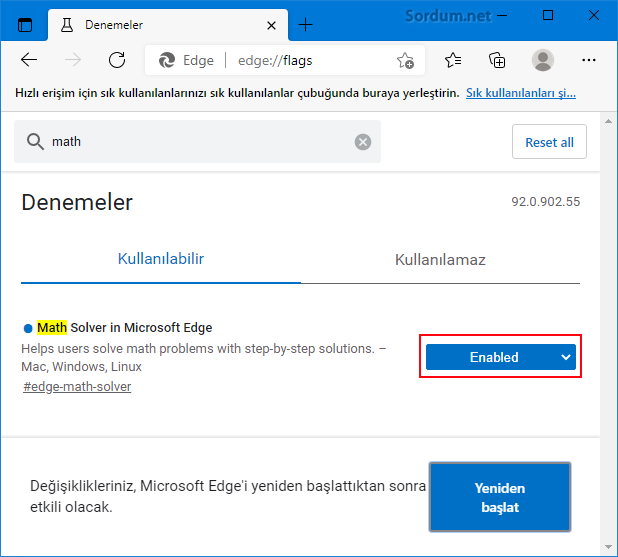Maximize the Edge window
The height and width of the screenshot is (557, 618).
(x=548, y=15)
